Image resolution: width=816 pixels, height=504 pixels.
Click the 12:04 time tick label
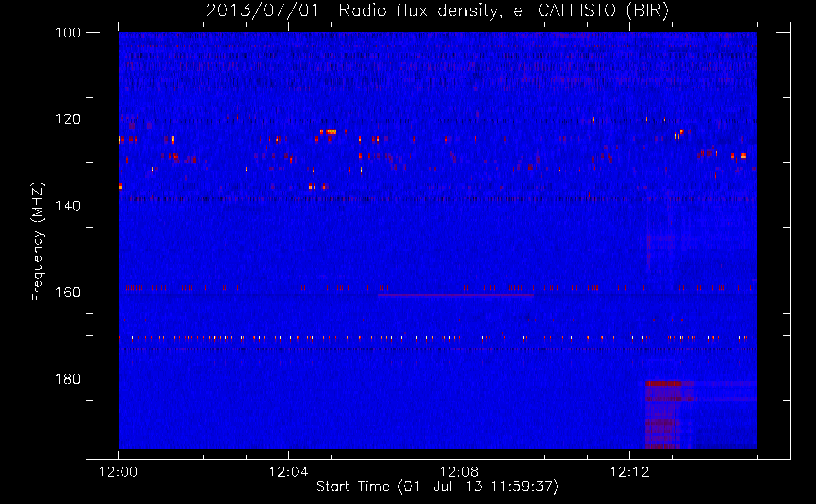pos(288,472)
